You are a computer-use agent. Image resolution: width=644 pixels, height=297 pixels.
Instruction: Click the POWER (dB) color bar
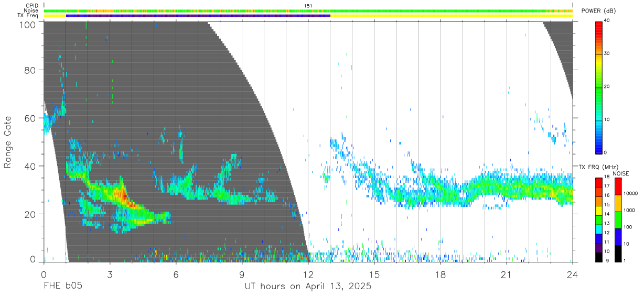599,87
